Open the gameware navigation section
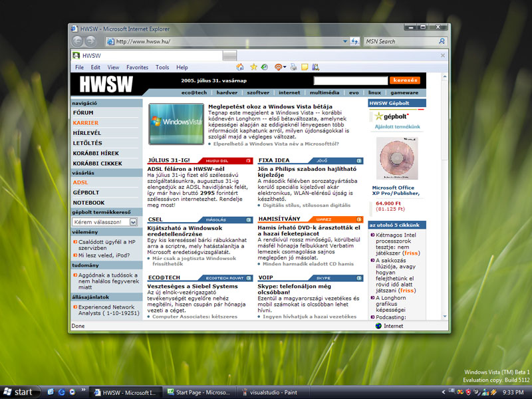Viewport: 532px width, 399px height. (404, 92)
